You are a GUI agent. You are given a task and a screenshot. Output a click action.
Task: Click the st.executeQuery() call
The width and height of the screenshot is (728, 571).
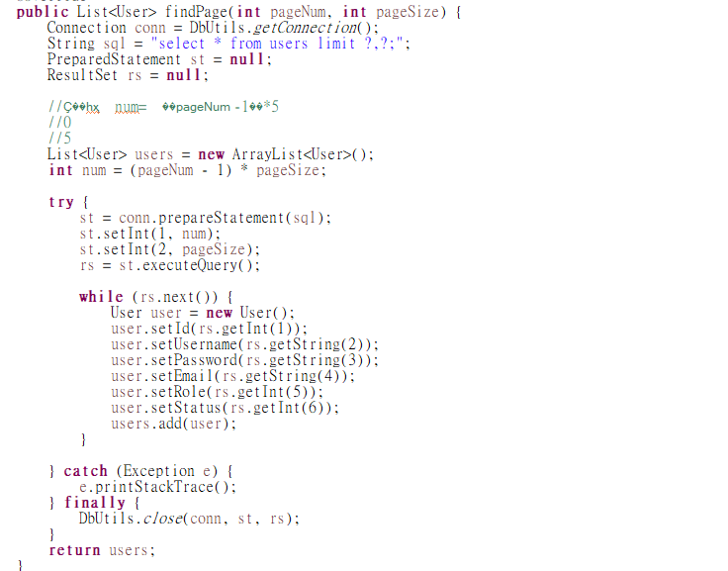(189, 265)
